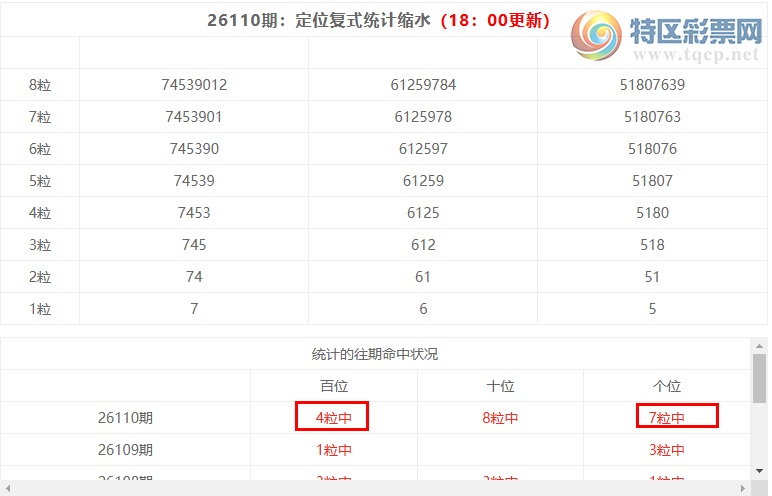Click the 2粒 value 51
The height and width of the screenshot is (496, 772).
pyautogui.click(x=652, y=277)
